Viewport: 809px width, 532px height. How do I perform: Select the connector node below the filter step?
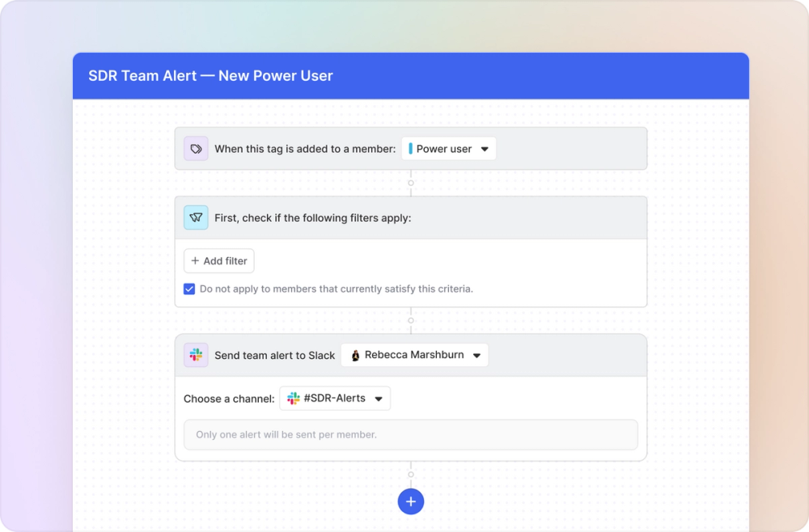click(411, 321)
